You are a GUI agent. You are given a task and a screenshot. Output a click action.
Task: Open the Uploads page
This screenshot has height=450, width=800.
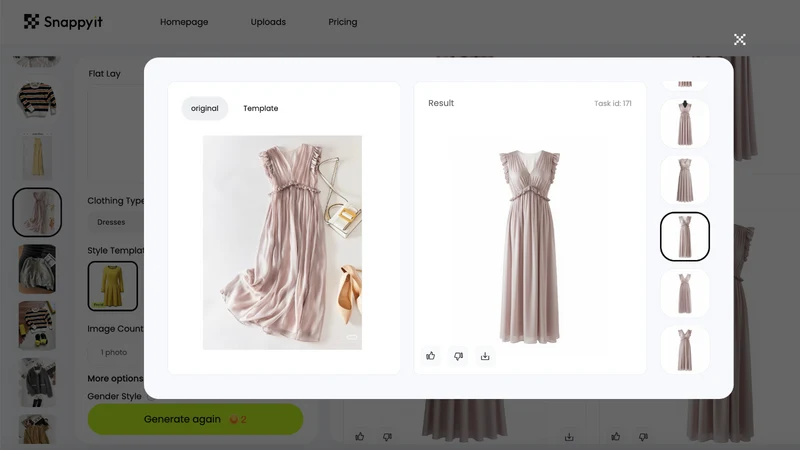[268, 22]
